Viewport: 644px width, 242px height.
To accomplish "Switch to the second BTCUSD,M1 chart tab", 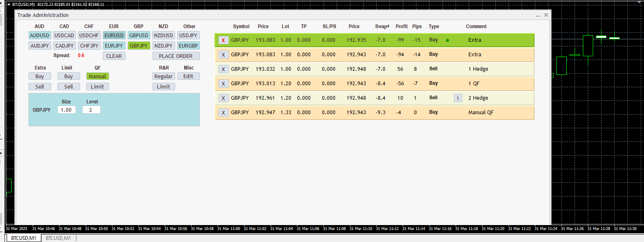I will [58, 238].
